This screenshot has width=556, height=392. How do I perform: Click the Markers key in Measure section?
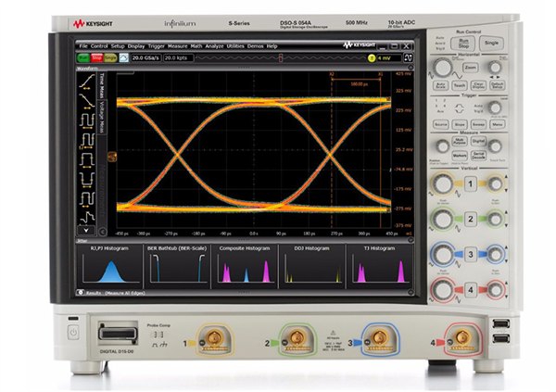click(x=460, y=156)
